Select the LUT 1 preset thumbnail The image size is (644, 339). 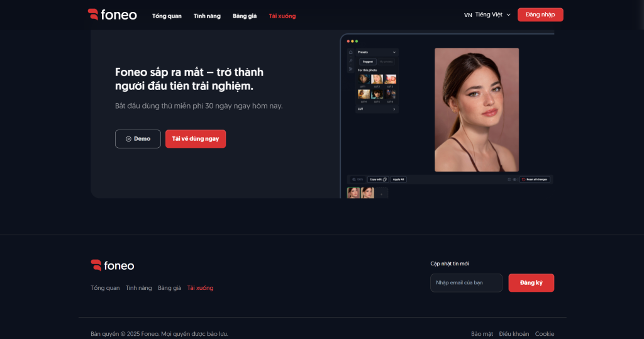click(364, 79)
